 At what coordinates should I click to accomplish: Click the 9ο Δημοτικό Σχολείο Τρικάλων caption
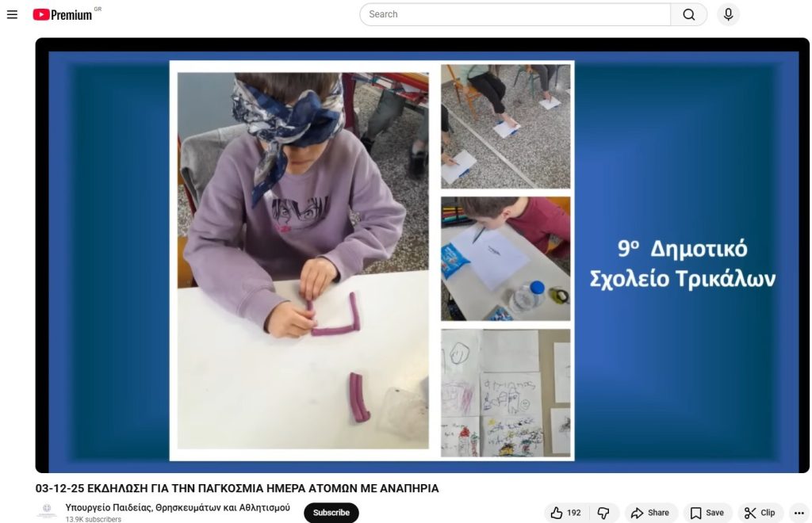(x=682, y=264)
